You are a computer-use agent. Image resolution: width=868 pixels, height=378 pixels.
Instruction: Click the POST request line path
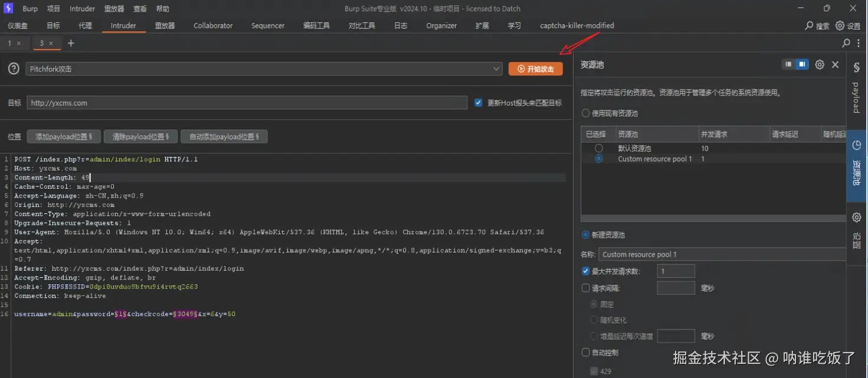[x=97, y=159]
